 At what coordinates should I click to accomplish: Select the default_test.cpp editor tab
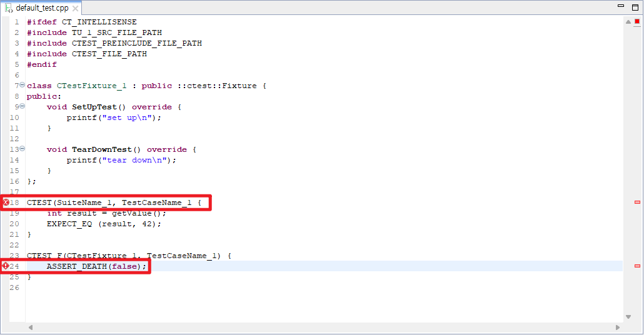point(41,7)
